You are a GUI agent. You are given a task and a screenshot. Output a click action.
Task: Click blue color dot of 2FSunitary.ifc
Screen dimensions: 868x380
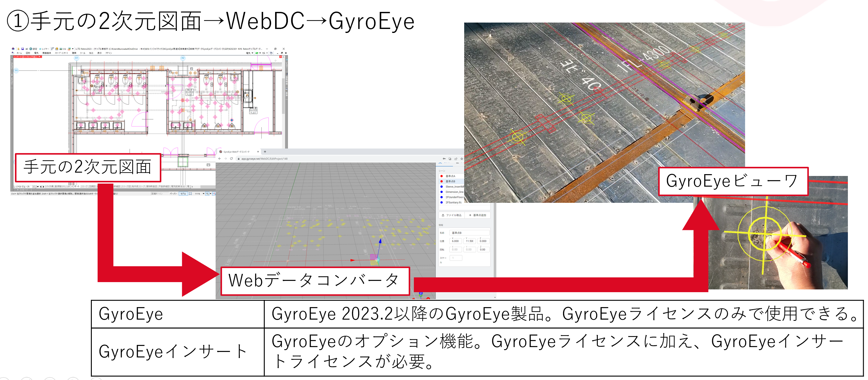point(441,203)
